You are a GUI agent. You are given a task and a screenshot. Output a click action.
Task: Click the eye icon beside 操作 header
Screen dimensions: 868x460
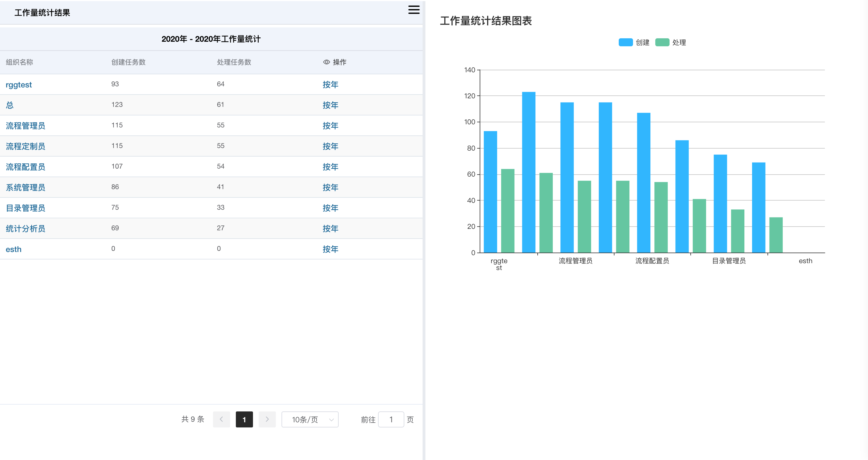(x=326, y=62)
